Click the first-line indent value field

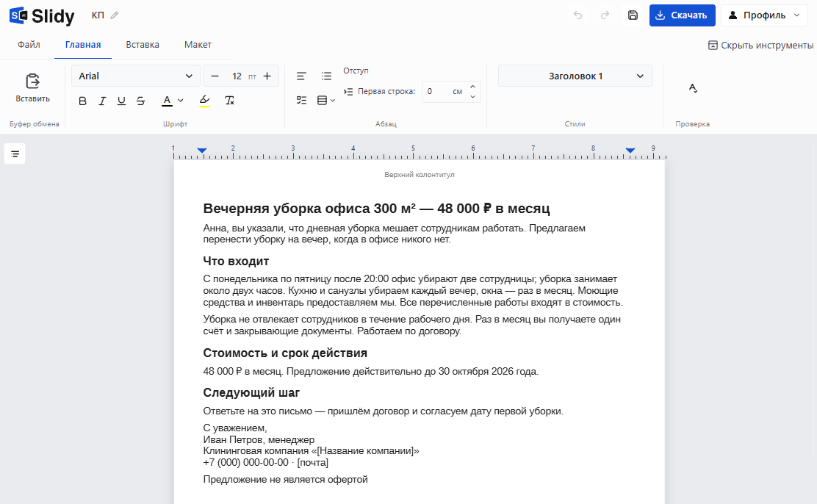436,91
